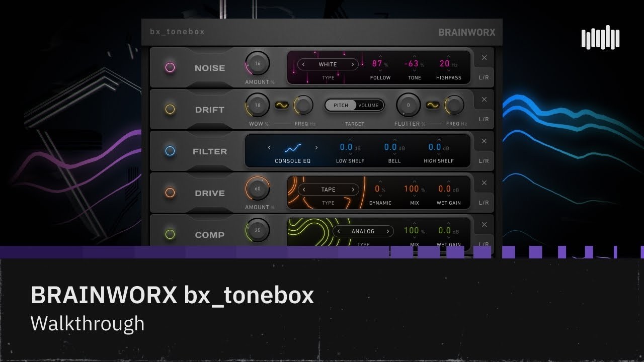Select next Drive type right arrow

(353, 190)
